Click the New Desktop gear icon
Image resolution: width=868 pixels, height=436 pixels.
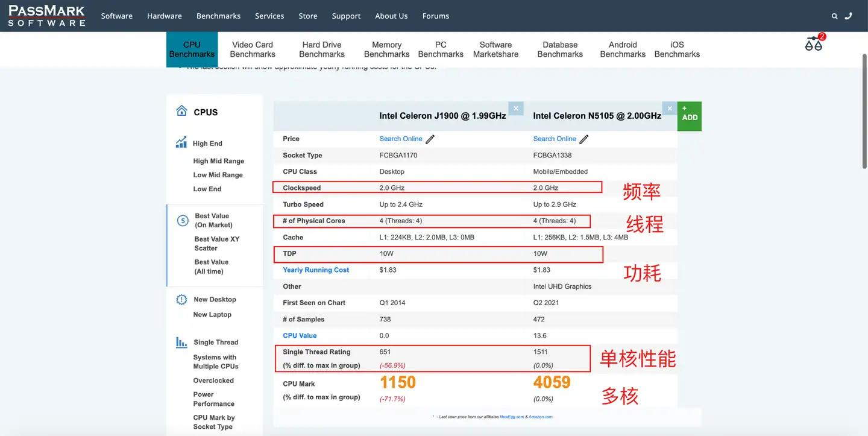tap(181, 300)
